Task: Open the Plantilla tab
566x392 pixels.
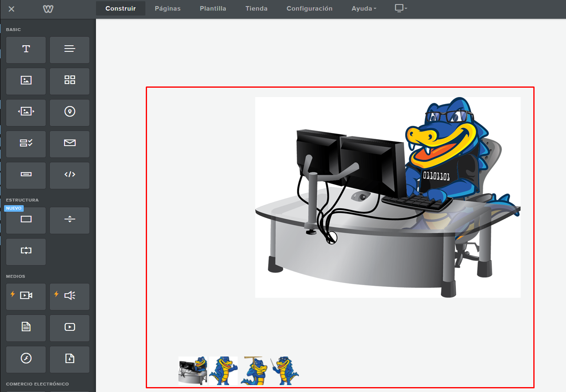Action: coord(213,9)
